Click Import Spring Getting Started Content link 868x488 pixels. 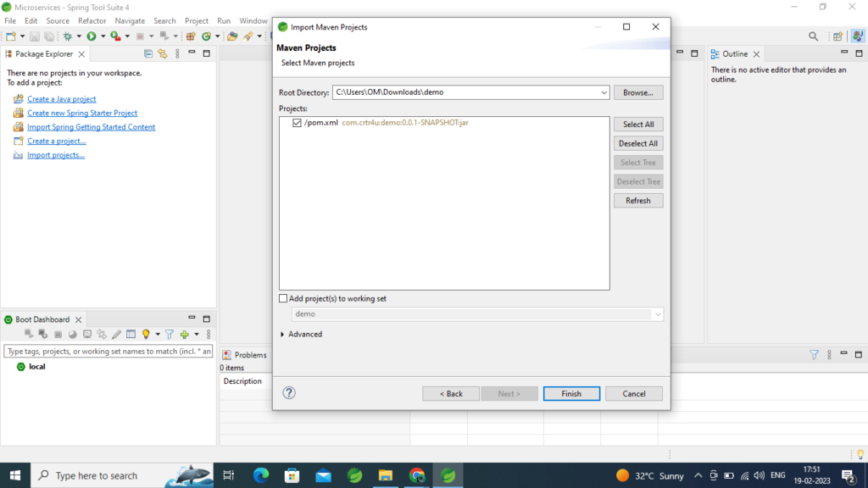click(91, 127)
